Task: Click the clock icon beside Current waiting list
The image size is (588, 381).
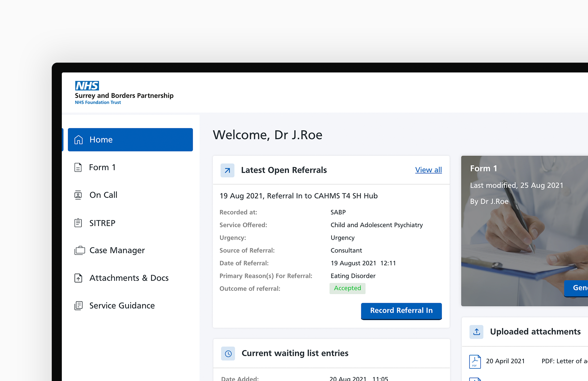Action: [228, 354]
